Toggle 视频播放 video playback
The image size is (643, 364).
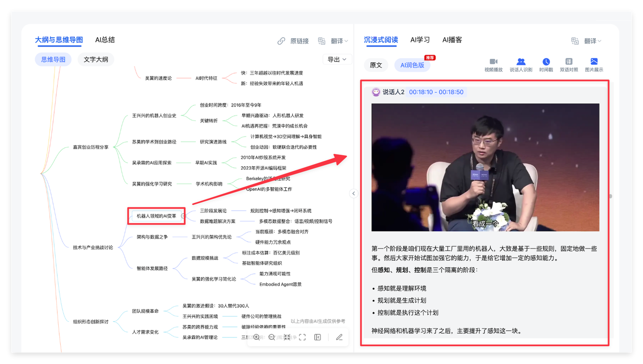[493, 65]
